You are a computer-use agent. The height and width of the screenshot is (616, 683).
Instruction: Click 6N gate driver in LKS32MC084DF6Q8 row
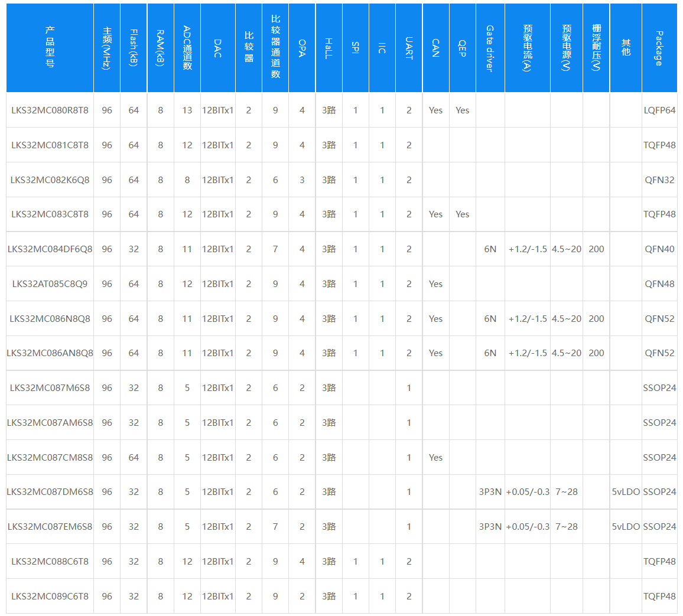pyautogui.click(x=490, y=249)
